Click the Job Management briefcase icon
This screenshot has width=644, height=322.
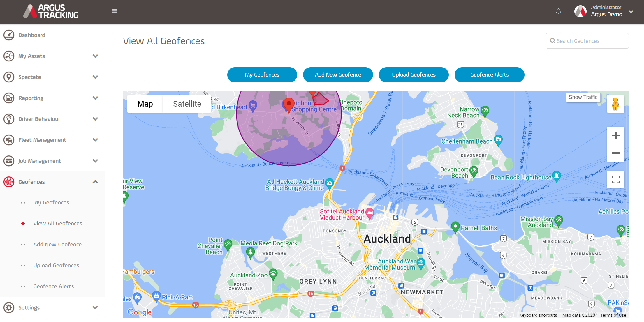point(9,161)
